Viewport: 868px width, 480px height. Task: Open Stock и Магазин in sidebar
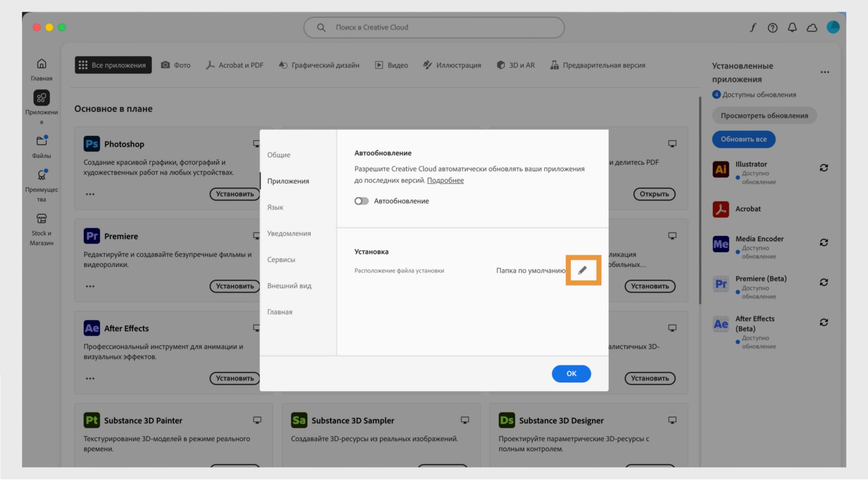42,230
